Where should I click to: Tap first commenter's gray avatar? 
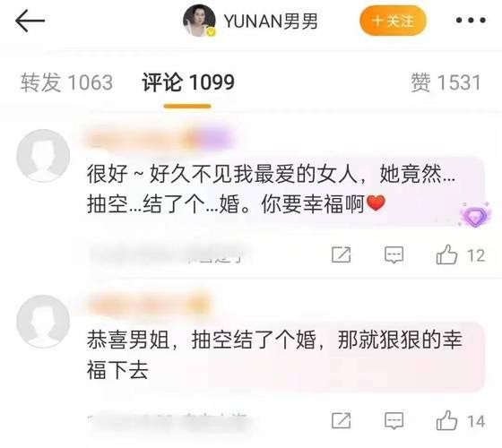pyautogui.click(x=43, y=156)
